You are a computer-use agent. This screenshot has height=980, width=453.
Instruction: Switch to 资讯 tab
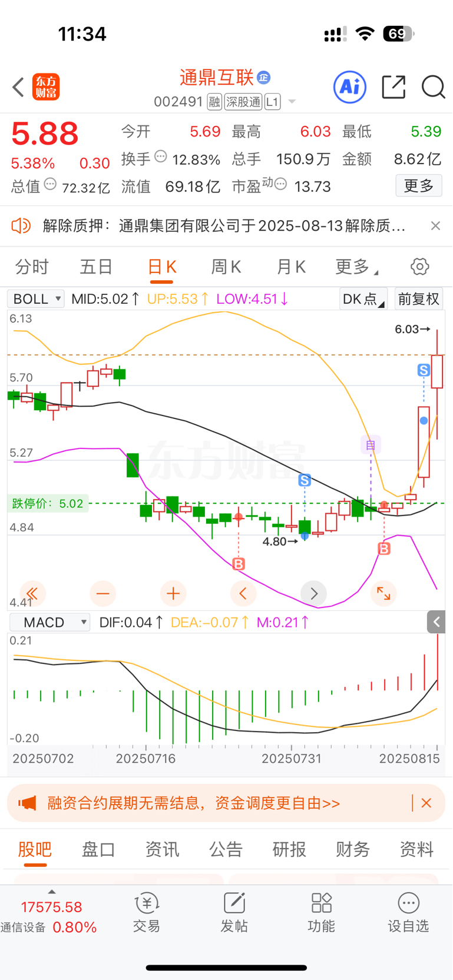tap(162, 849)
